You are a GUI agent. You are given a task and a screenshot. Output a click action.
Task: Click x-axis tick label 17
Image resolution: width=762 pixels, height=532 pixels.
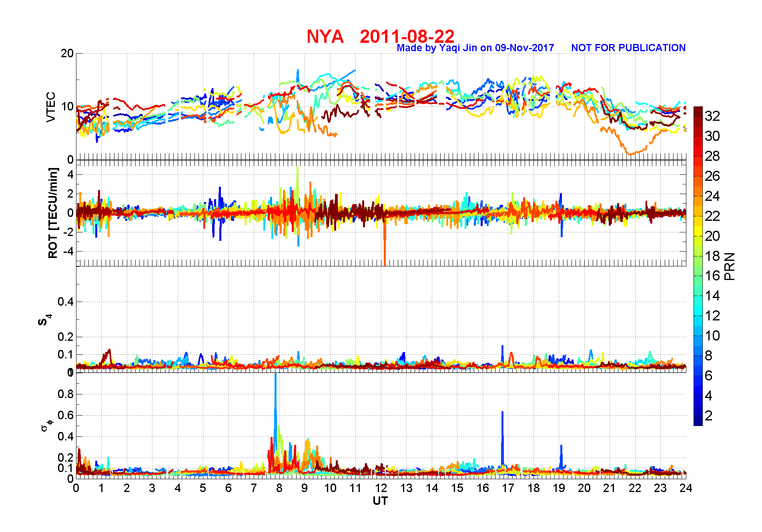coord(508,488)
